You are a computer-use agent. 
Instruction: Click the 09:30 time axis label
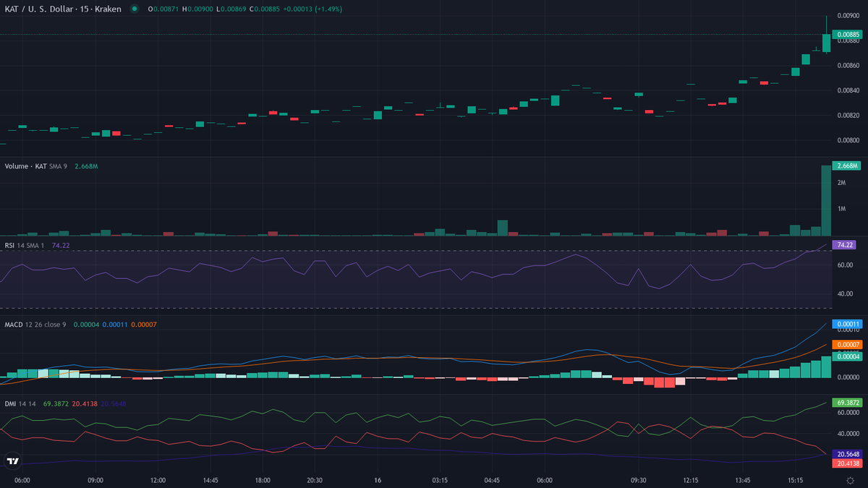tap(638, 479)
